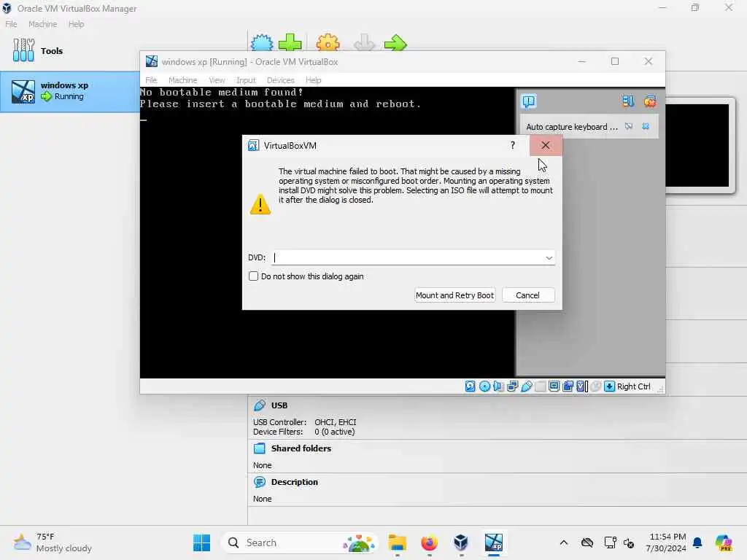Viewport: 747px width, 560px height.
Task: Open the File menu in VirtualBox Manager
Action: (x=11, y=24)
